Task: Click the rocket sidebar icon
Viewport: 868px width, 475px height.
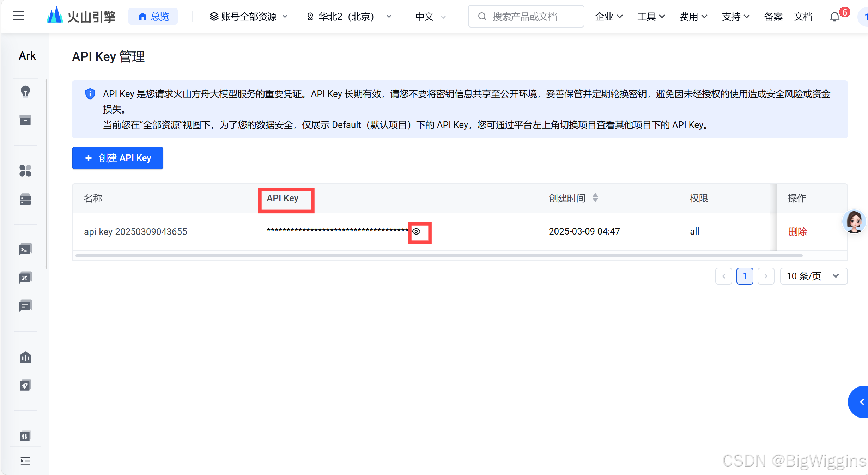Action: pyautogui.click(x=25, y=385)
